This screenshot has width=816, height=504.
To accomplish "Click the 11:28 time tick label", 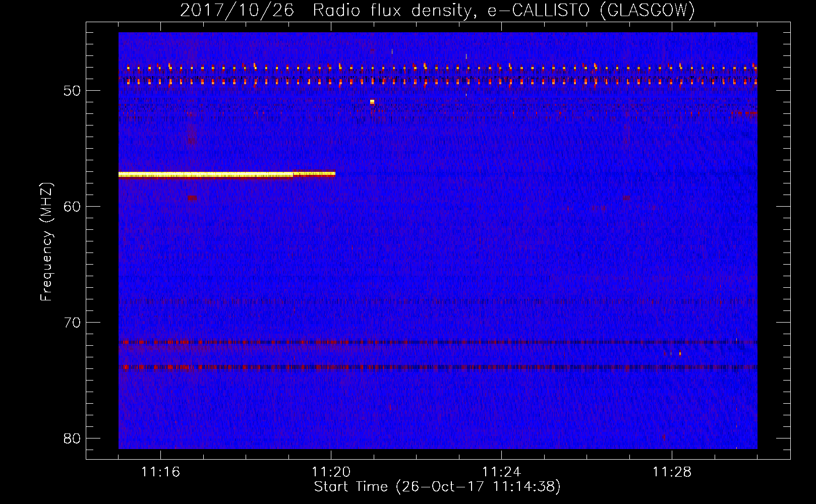I will pos(672,472).
